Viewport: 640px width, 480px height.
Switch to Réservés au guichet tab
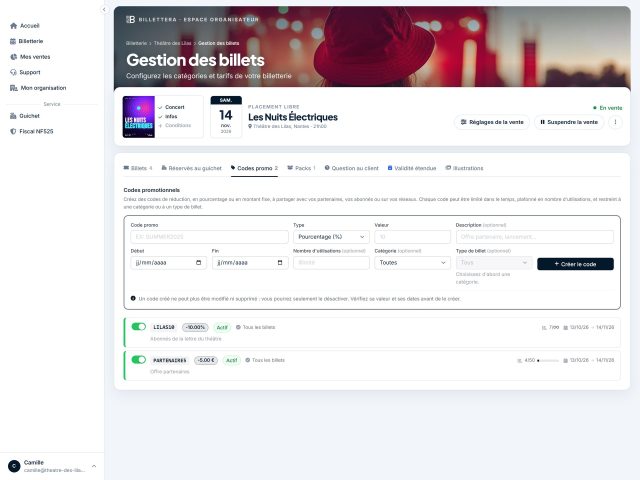click(191, 168)
